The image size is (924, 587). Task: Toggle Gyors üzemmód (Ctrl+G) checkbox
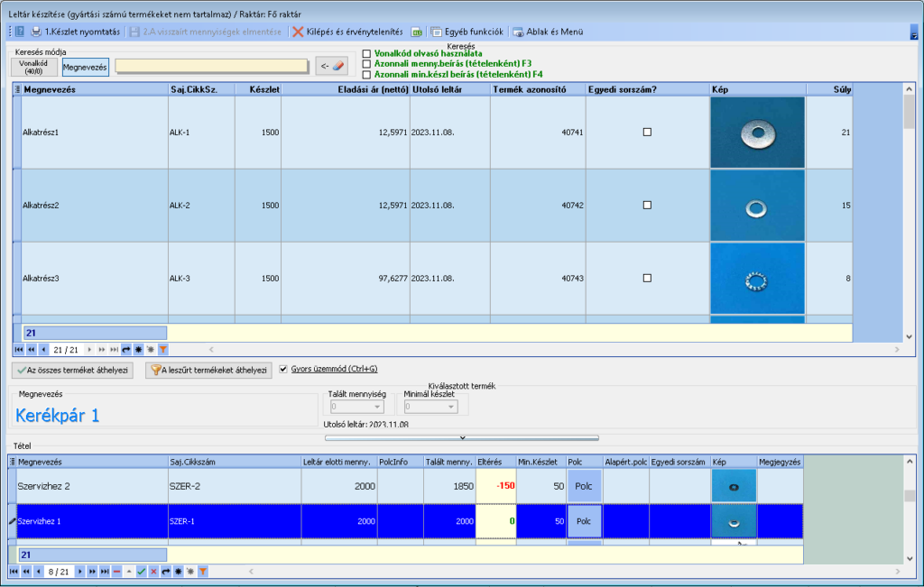(283, 369)
